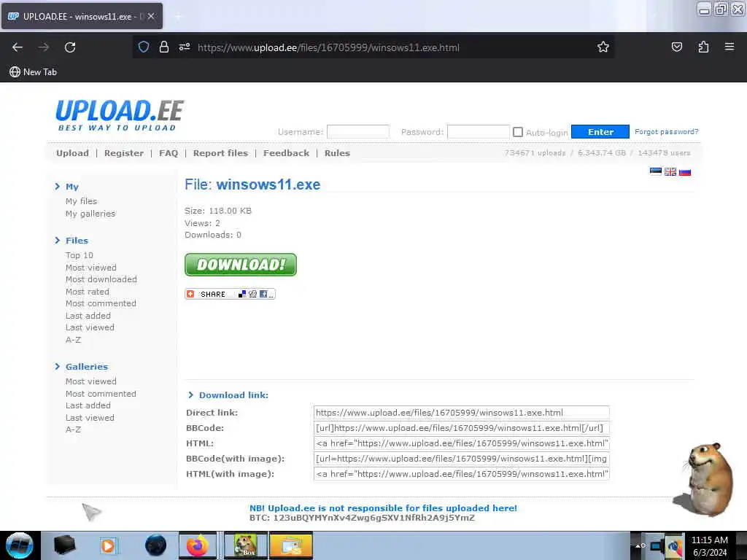Open the yellow folder taskbar window
Viewport: 747px width, 560px height.
coord(291,545)
